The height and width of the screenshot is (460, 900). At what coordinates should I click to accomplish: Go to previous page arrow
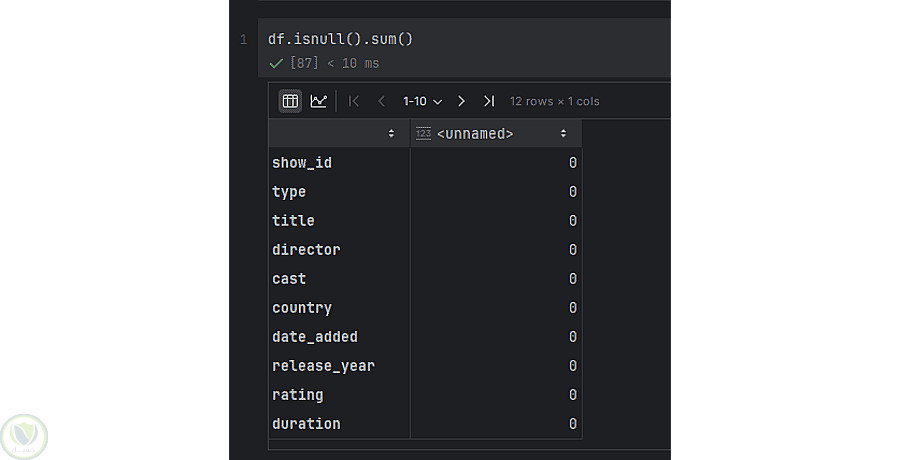(381, 101)
